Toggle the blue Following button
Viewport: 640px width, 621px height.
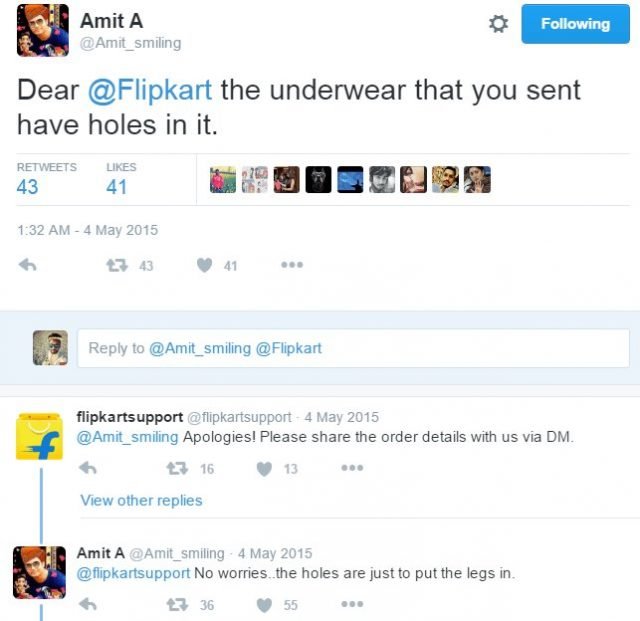coord(575,24)
